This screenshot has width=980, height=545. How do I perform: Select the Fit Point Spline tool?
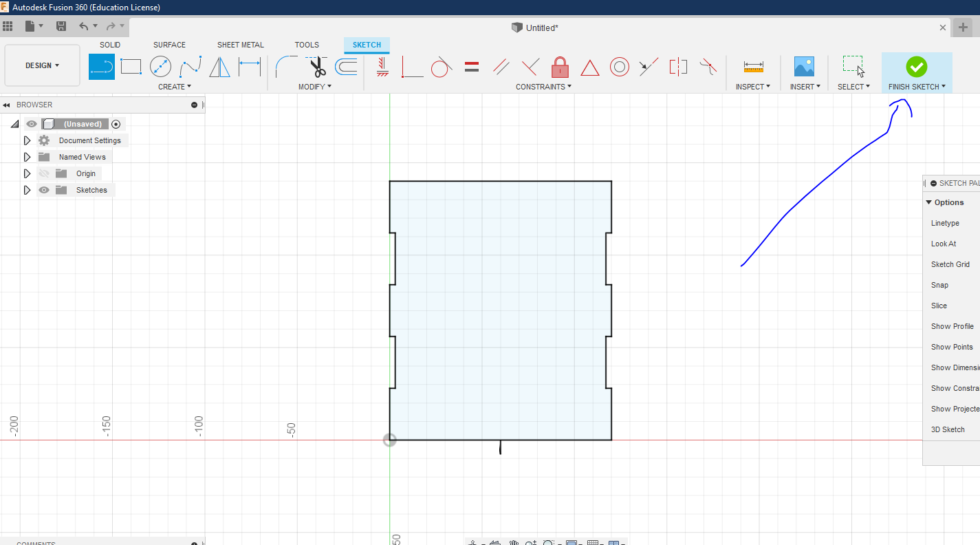pos(190,67)
